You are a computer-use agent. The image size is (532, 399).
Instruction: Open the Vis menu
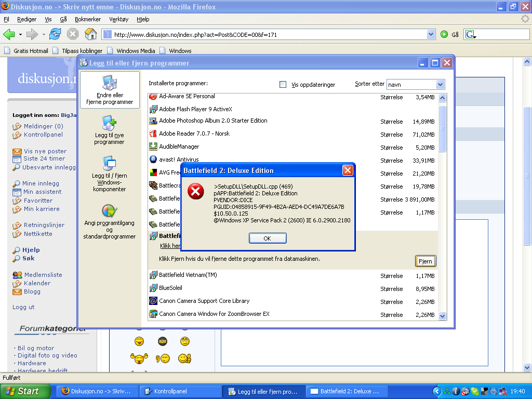pos(48,19)
